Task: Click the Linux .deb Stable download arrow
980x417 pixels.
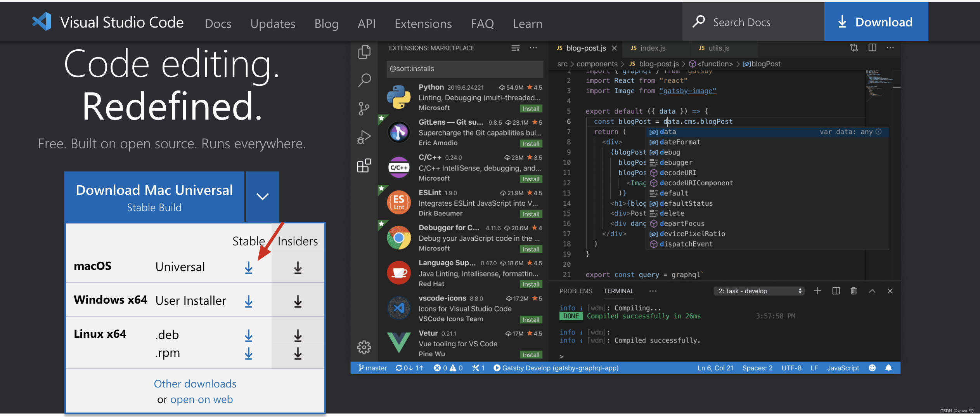Action: (249, 335)
